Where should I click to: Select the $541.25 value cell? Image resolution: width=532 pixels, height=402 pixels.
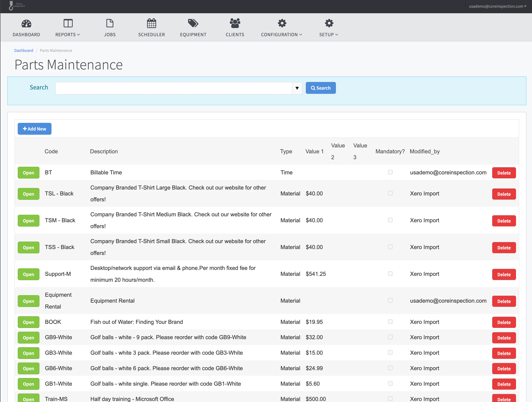316,274
